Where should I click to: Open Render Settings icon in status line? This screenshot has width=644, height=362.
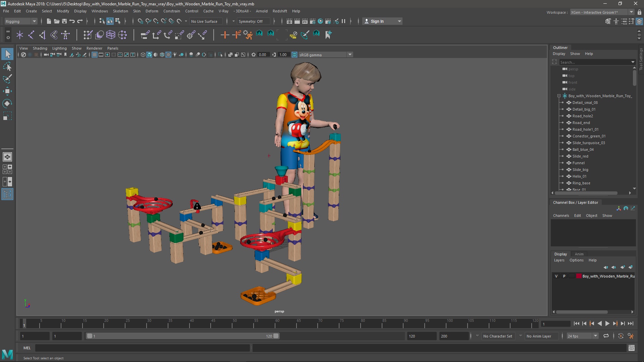point(313,21)
